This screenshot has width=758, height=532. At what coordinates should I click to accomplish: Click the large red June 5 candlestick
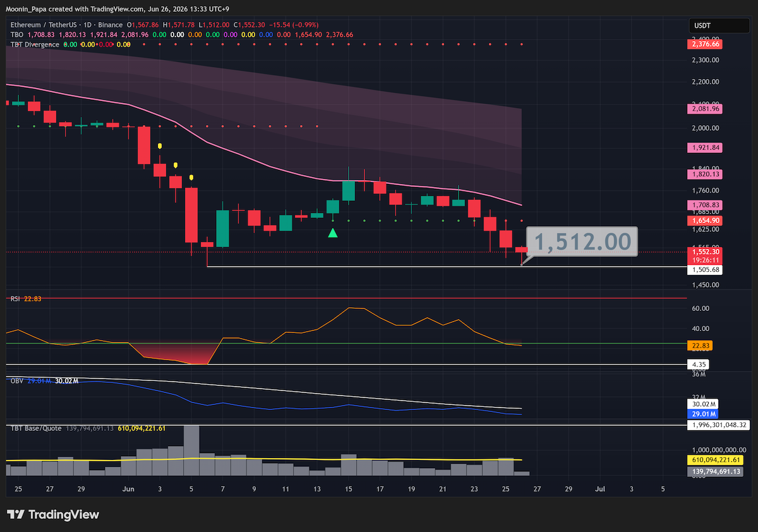tap(191, 215)
